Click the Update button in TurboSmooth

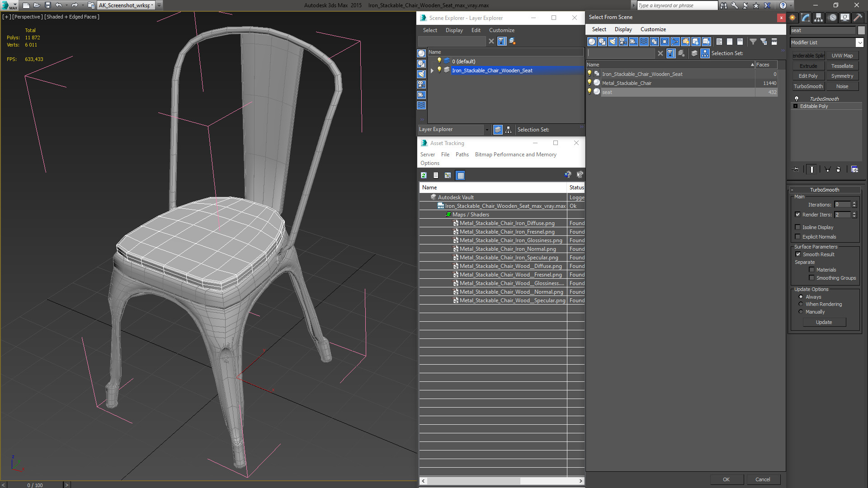824,322
